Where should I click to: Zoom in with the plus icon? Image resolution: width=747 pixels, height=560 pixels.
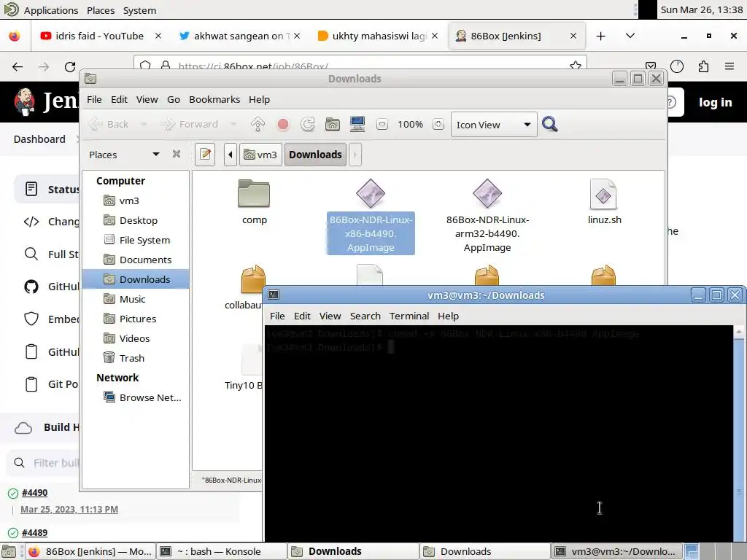click(x=438, y=124)
